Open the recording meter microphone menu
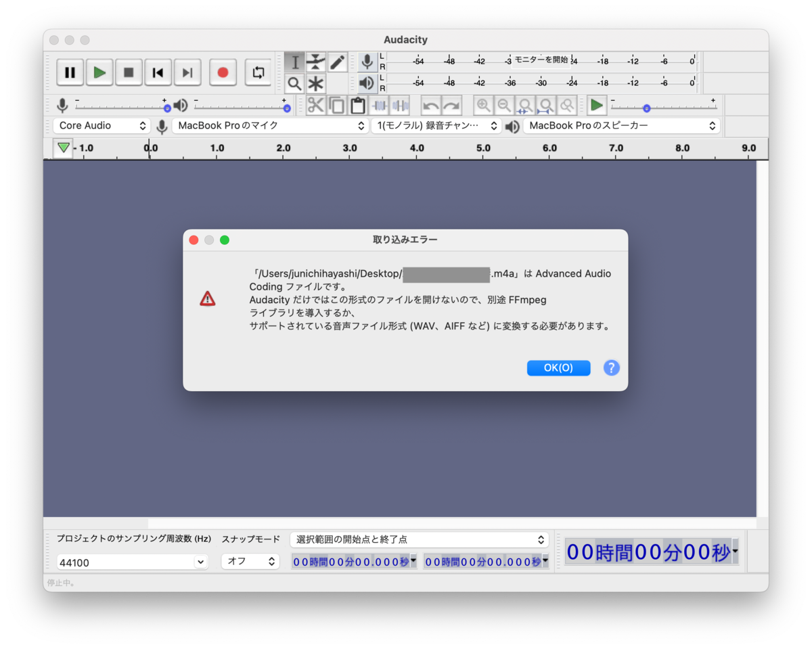812x649 pixels. click(367, 62)
